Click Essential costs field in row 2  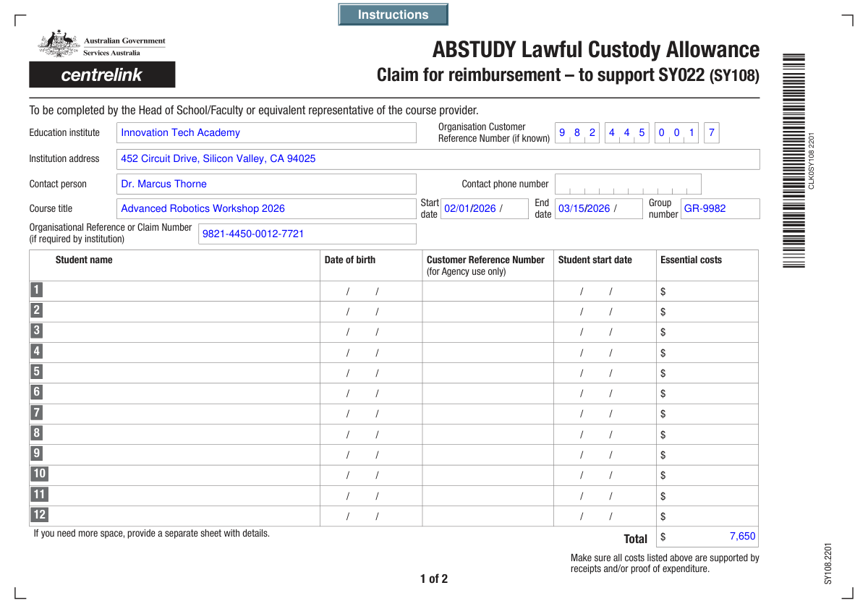(x=707, y=312)
